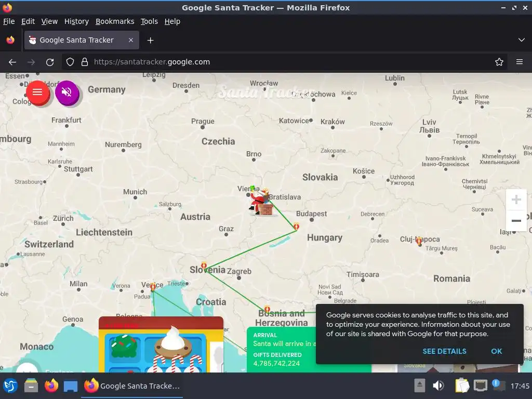The height and width of the screenshot is (399, 532).
Task: Click the gift stop marker at Cluj-Napoca
Action: click(419, 241)
